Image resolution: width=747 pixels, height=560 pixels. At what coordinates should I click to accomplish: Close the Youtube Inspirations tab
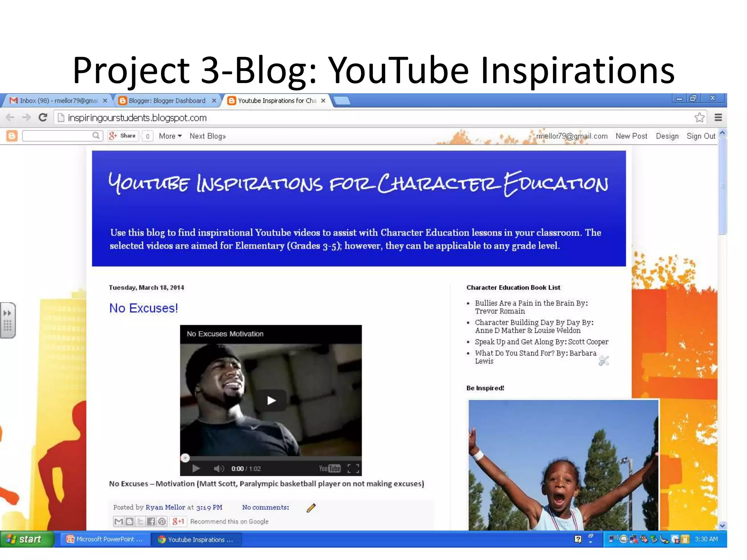point(323,101)
